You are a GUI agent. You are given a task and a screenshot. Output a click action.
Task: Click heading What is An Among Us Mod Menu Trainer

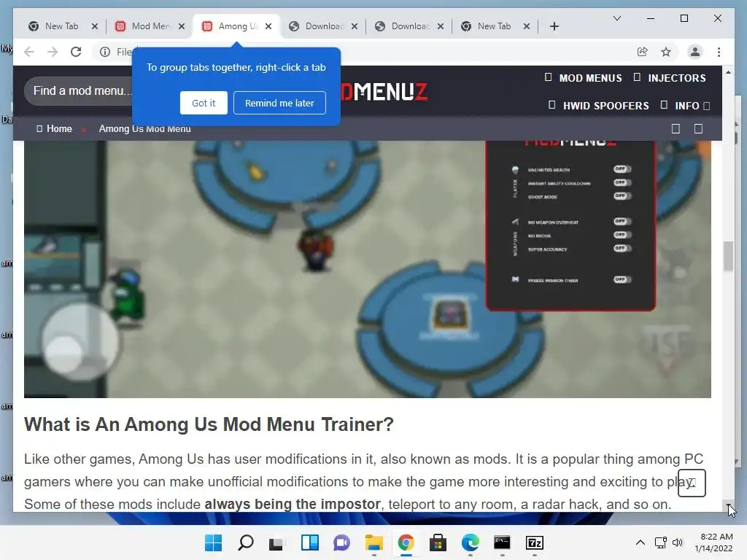209,424
